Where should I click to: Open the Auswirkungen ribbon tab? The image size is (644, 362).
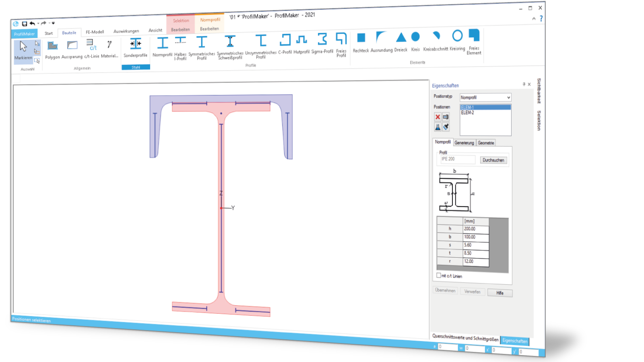click(126, 31)
